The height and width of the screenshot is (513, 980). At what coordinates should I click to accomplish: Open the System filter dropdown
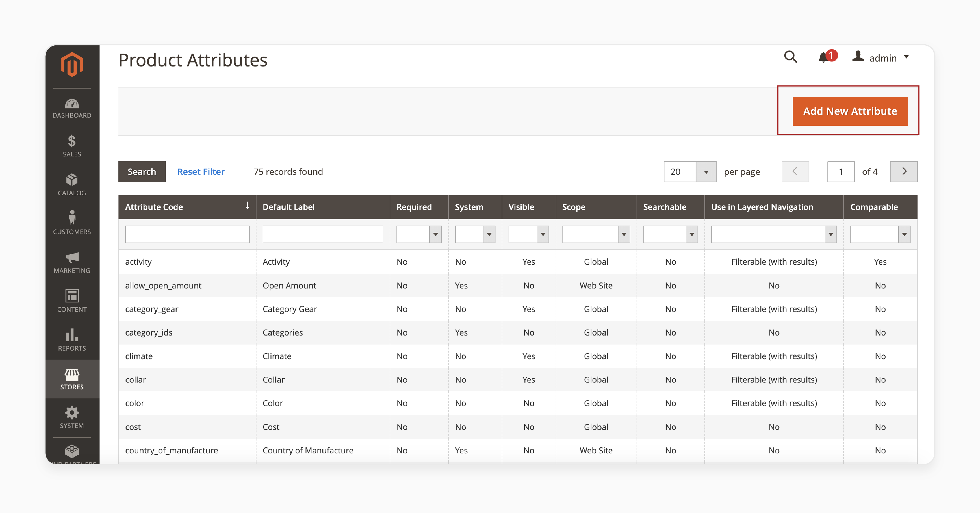coord(475,234)
